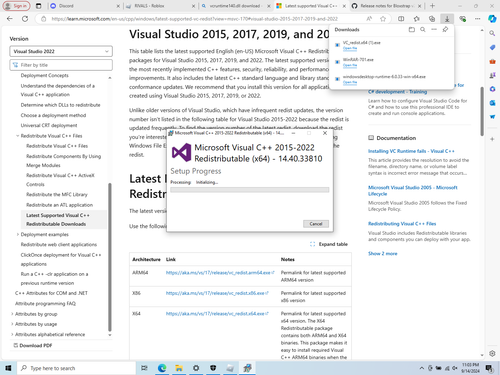Viewport: 500px width, 375px height.
Task: Open the vc_redist.x86.exe download link
Action: click(x=215, y=293)
